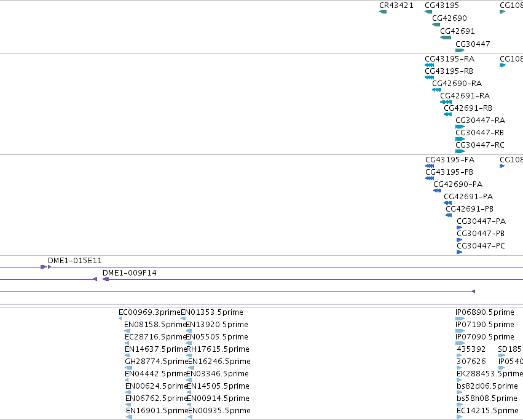523x420 pixels.
Task: Click the EN05505.5prime label
Action: coord(216,337)
